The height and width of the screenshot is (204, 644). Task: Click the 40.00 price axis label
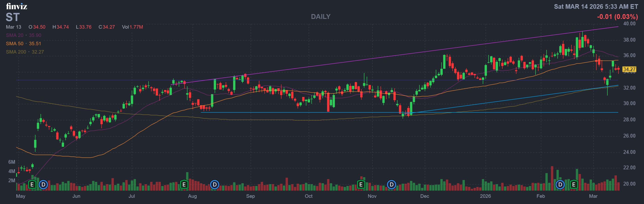(x=629, y=24)
